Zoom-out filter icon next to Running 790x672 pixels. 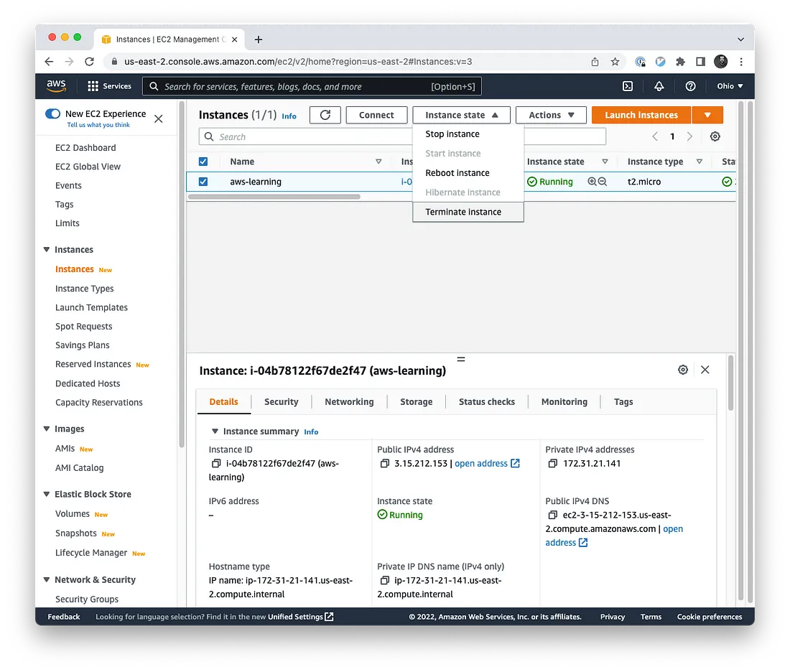point(602,182)
